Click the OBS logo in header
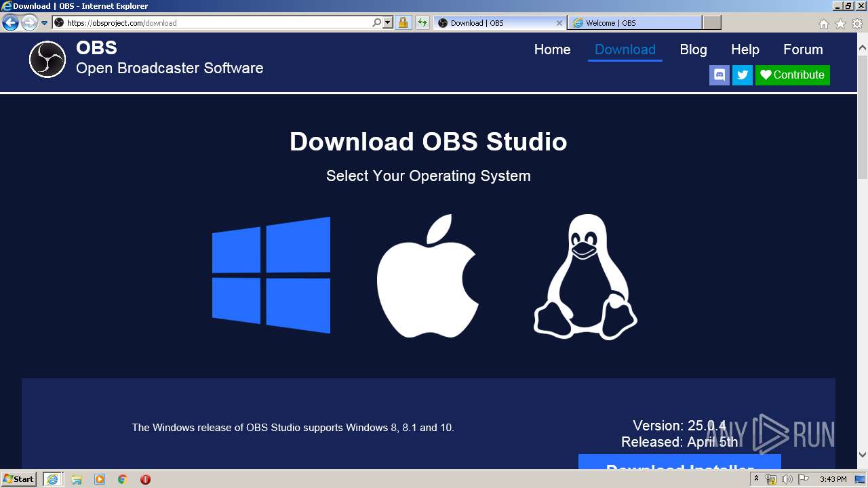The image size is (868, 488). pyautogui.click(x=47, y=59)
